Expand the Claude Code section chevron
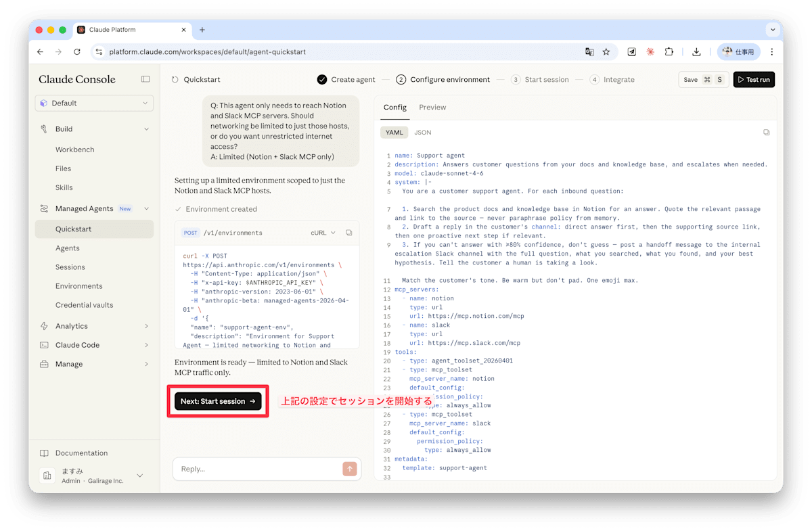 point(146,345)
